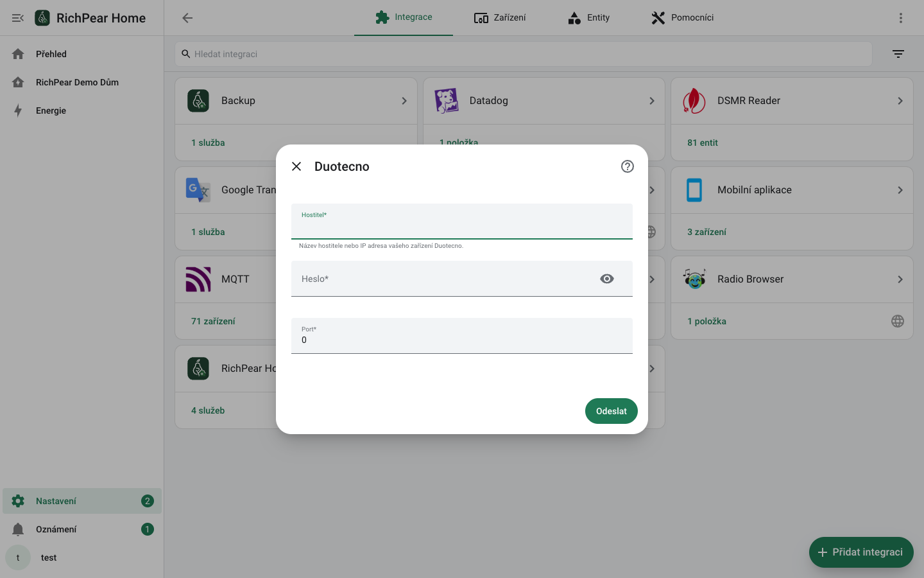Go back with the arrow icon
This screenshot has width=924, height=578.
click(187, 18)
